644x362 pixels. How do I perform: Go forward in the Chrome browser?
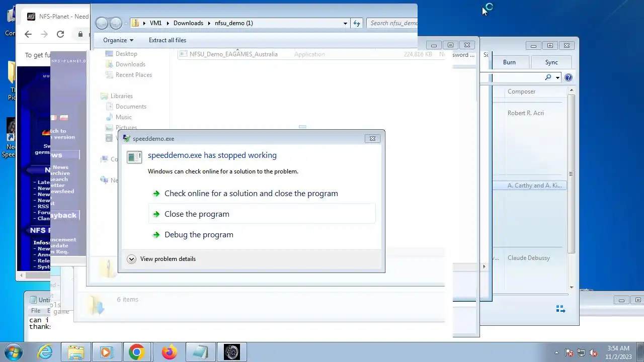tap(44, 34)
